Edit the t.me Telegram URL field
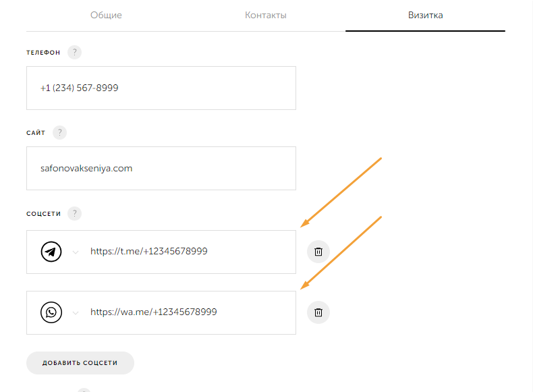The image size is (533, 392). [189, 252]
